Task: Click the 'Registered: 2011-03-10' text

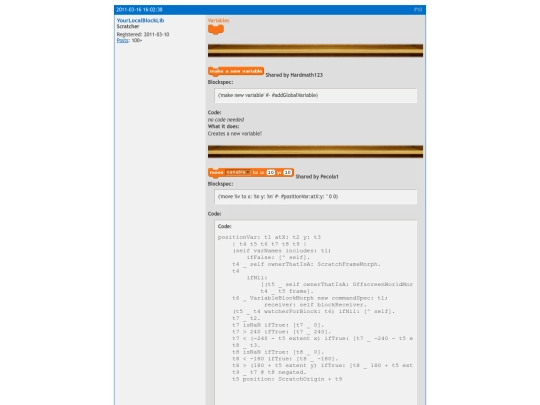Action: pos(143,34)
